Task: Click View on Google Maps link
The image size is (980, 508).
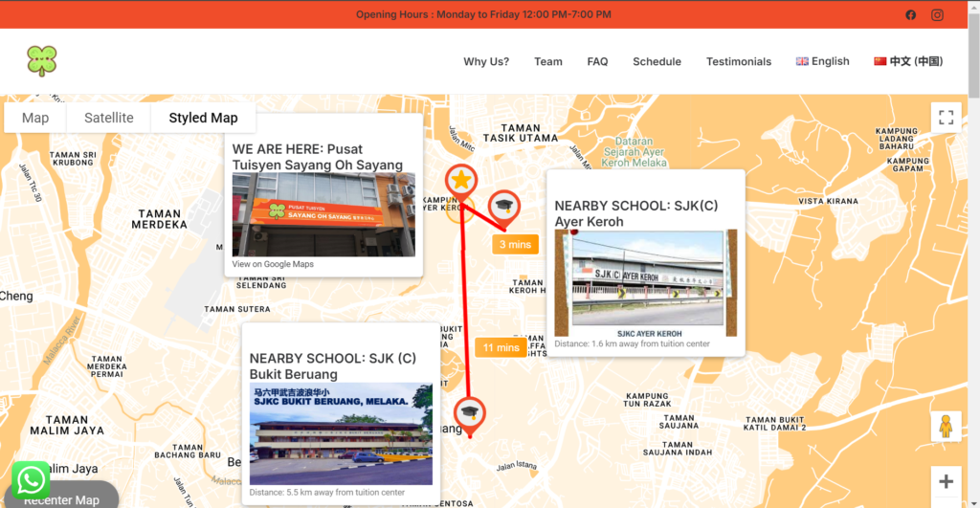Action: coord(273,264)
